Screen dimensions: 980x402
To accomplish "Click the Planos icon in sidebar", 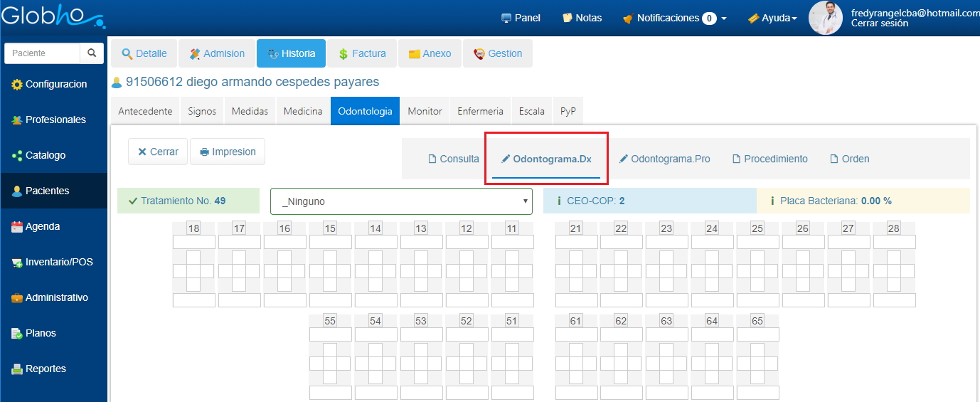I will (x=17, y=334).
